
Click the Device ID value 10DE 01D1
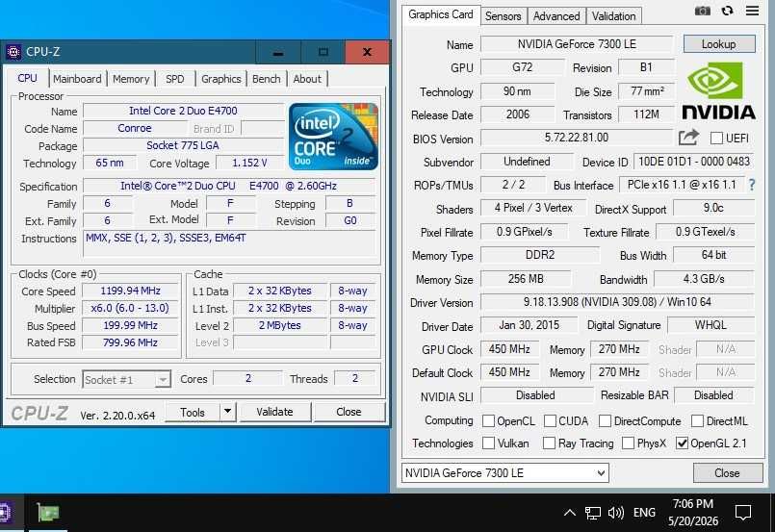tap(694, 162)
